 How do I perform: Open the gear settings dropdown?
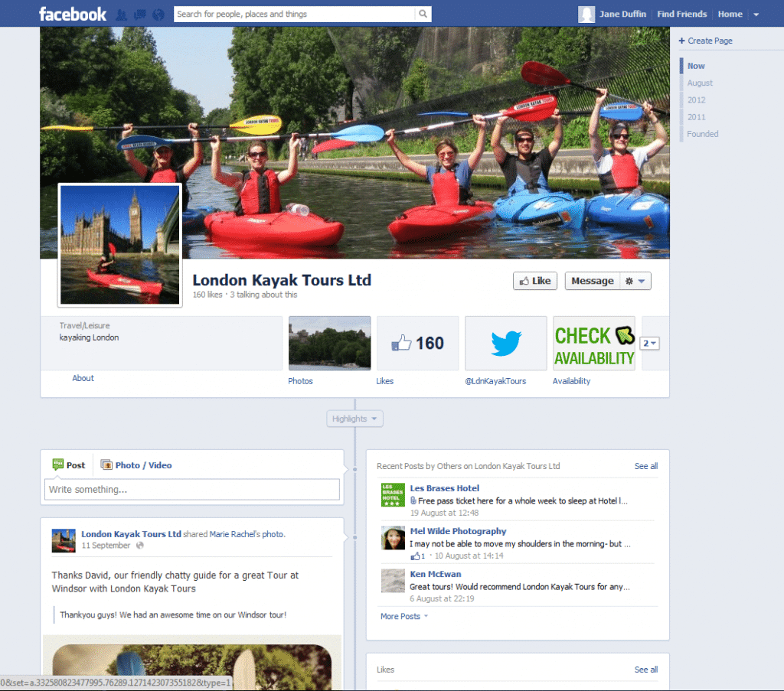pos(635,281)
